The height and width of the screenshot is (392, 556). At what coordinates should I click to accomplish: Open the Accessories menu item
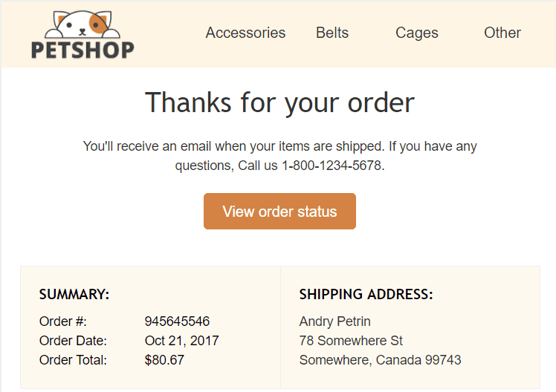click(245, 33)
